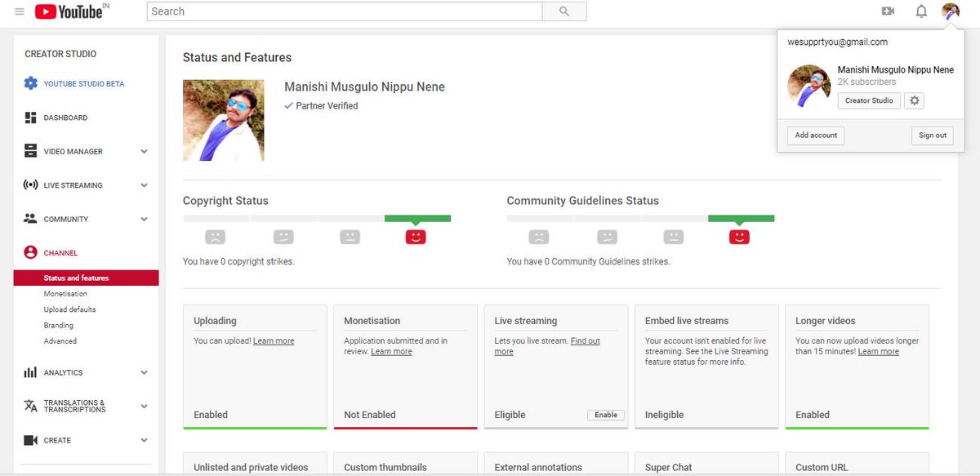Open the upload video camera icon
Image resolution: width=980 pixels, height=476 pixels.
888,11
